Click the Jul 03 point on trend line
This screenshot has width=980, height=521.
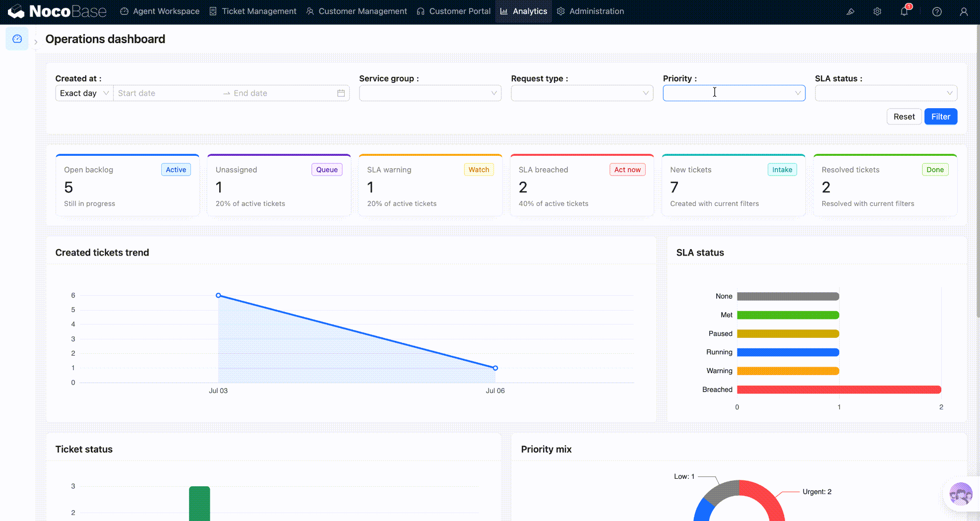(218, 295)
